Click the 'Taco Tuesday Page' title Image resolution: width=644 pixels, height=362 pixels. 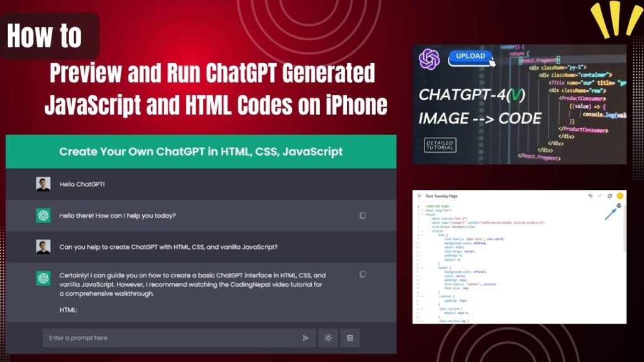click(x=441, y=196)
